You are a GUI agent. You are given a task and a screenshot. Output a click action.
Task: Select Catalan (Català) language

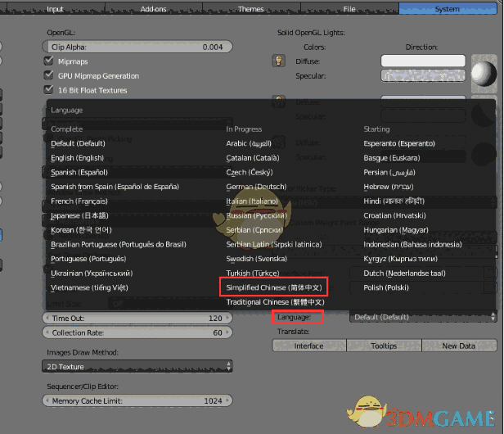tap(253, 158)
